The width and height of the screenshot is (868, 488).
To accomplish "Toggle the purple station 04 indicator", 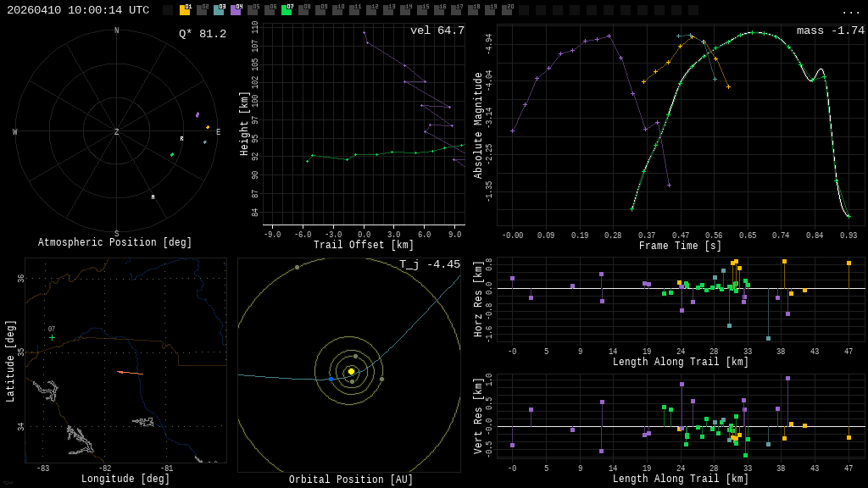I will [236, 10].
